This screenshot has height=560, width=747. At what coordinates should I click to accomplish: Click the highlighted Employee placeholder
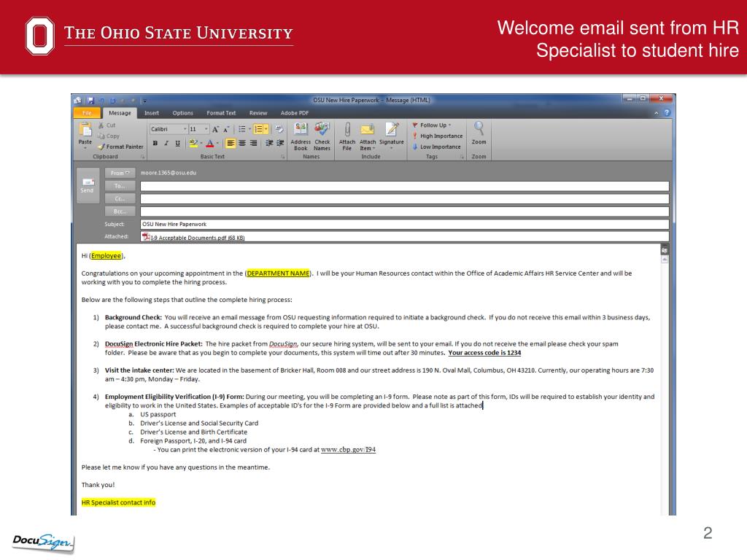point(107,256)
